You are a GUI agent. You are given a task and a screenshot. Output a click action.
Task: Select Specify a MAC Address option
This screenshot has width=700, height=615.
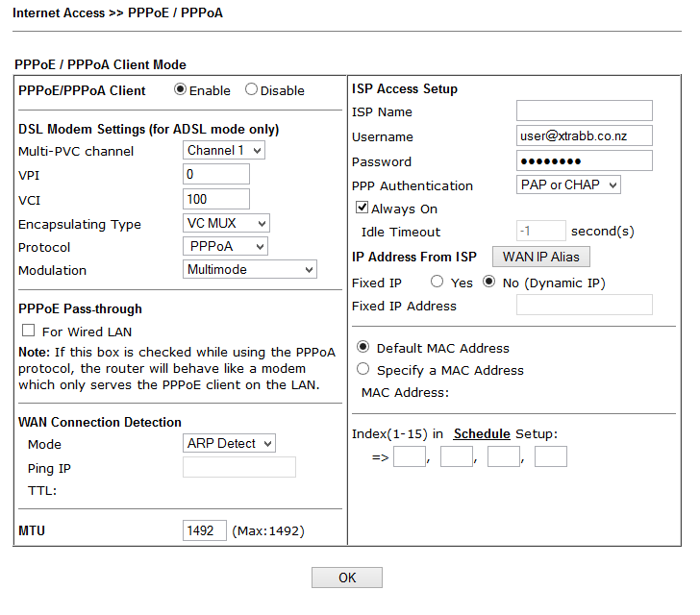362,369
